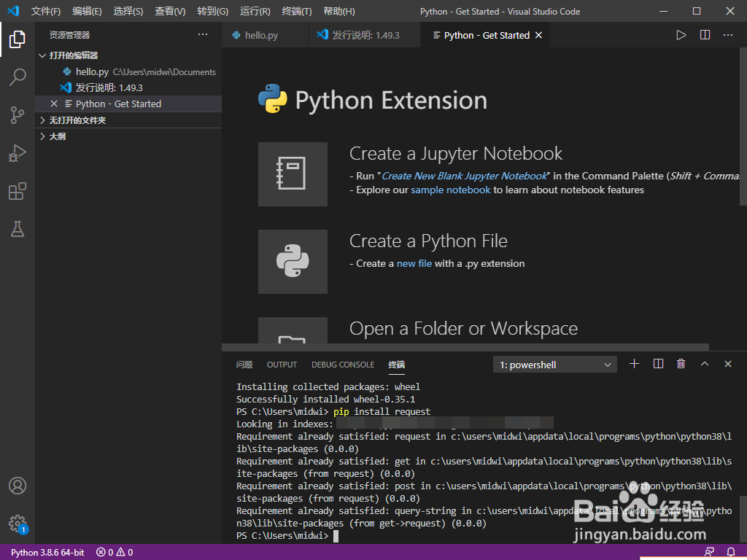
Task: Open the 文件(F) menu
Action: tap(46, 11)
